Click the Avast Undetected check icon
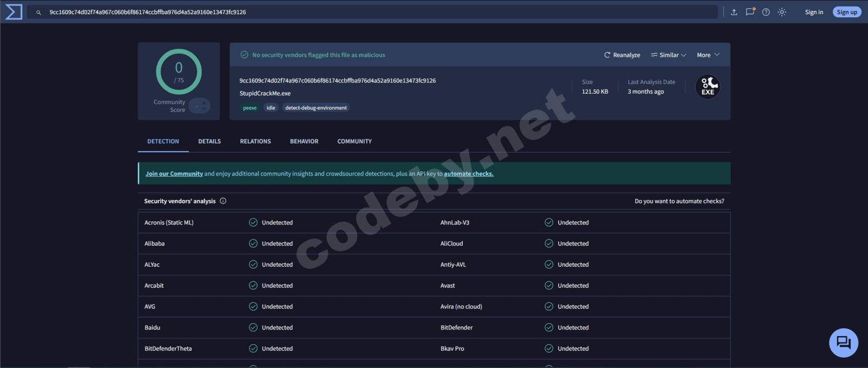The height and width of the screenshot is (368, 868). (549, 286)
